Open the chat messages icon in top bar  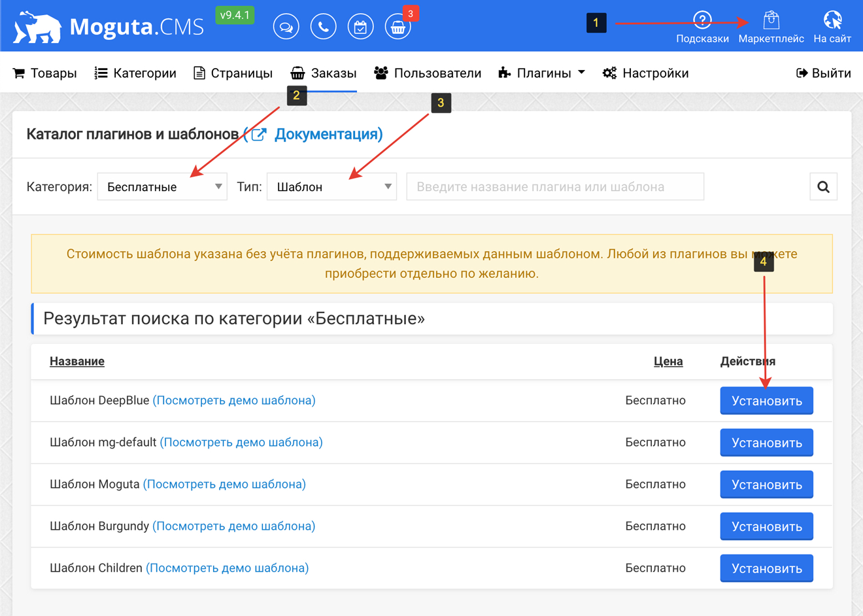(x=286, y=26)
